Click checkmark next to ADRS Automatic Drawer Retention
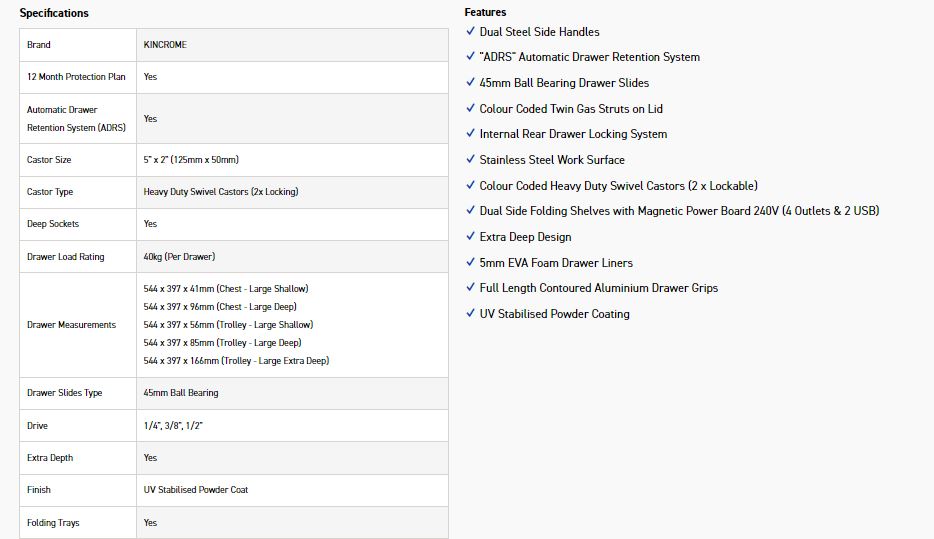 [470, 57]
